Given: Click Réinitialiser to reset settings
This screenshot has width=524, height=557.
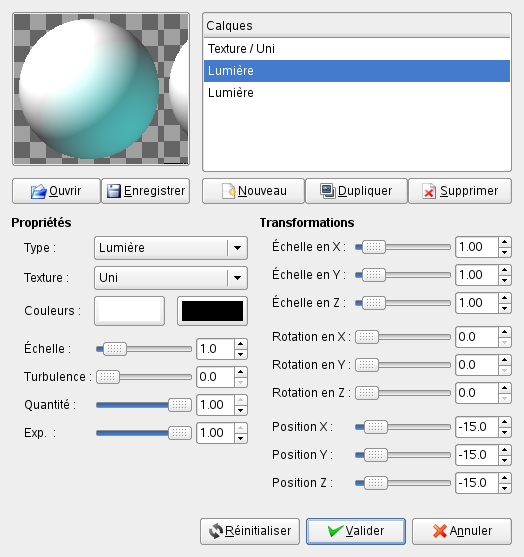Looking at the screenshot, I should click(250, 531).
